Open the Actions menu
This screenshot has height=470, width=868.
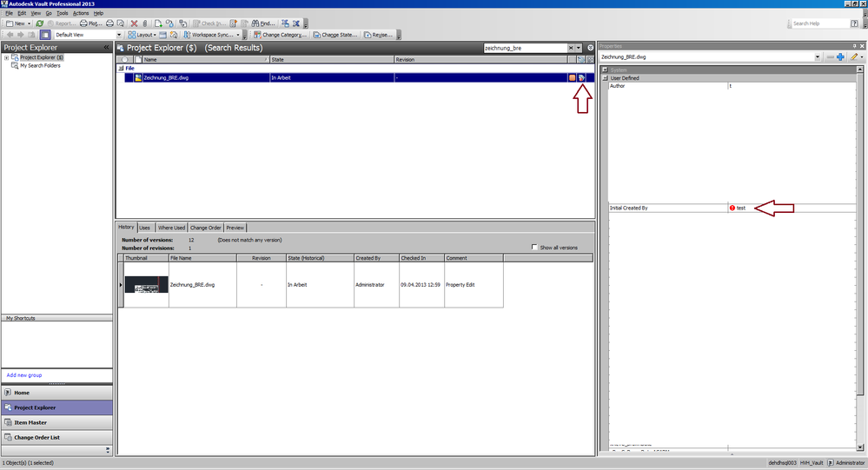tap(80, 13)
